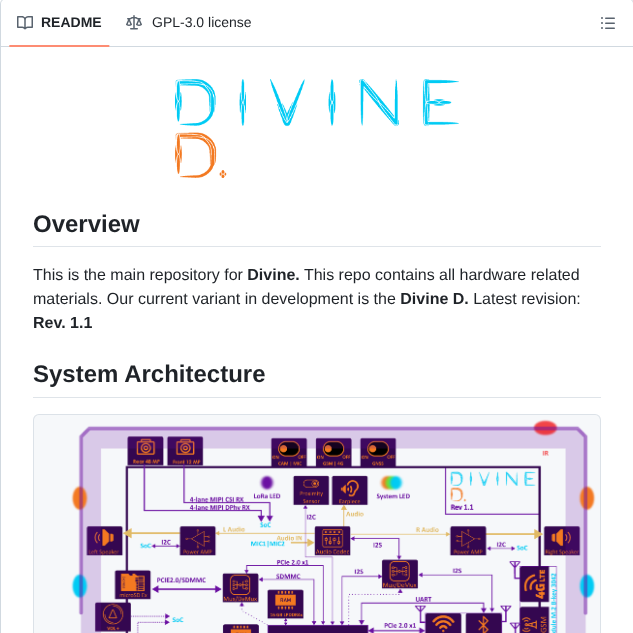Click the 'MIC1 |MIC2' label
633x633 pixels.
pos(267,544)
